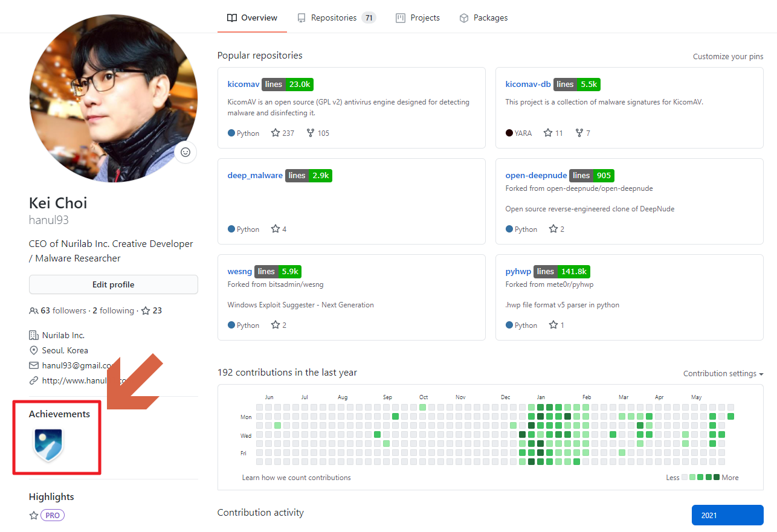The height and width of the screenshot is (532, 777).
Task: Click darkest green legend square near More
Action: coord(717,477)
